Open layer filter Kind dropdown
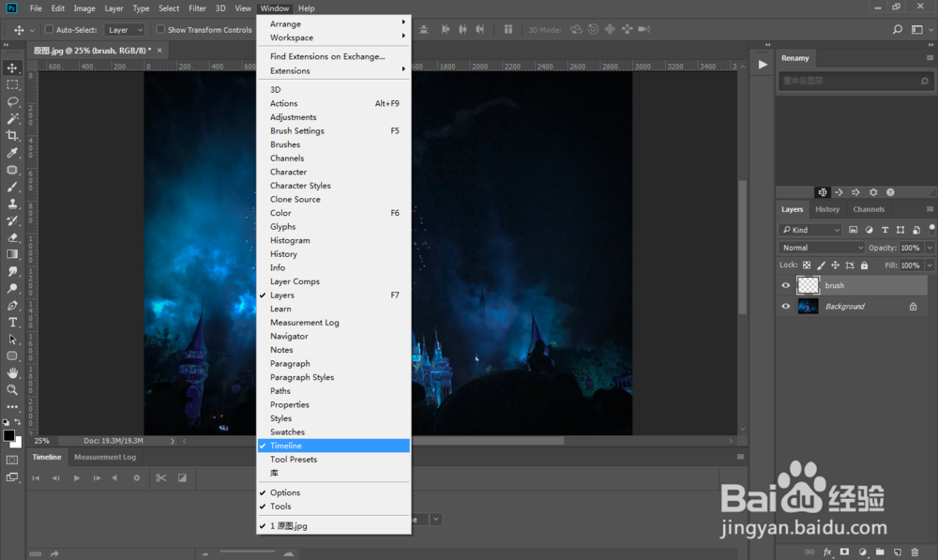The height and width of the screenshot is (560, 938). [x=810, y=230]
